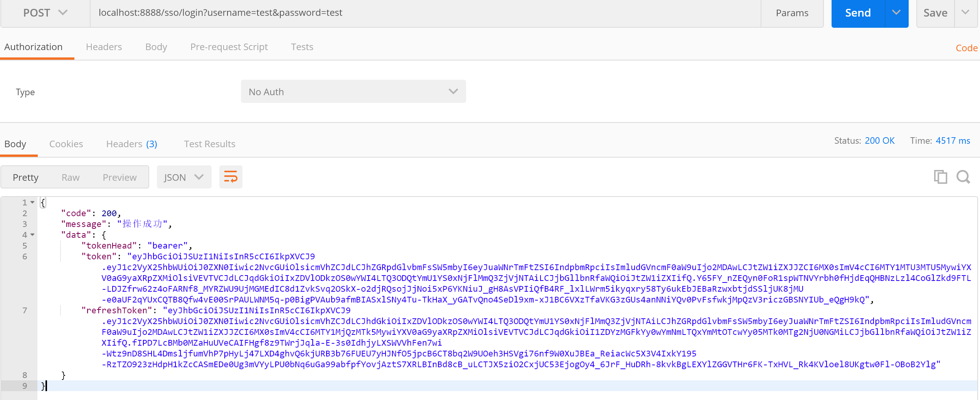Switch to the request Headers tab
Viewport: 980px width, 400px height.
tap(104, 47)
